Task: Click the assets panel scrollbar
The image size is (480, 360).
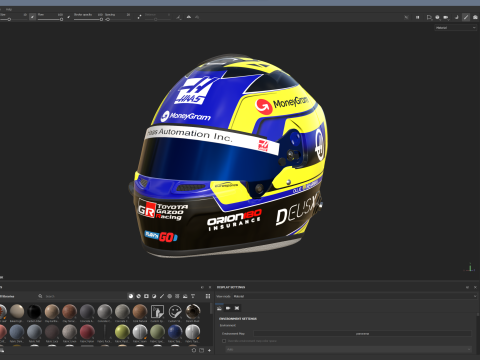Action: [211, 308]
